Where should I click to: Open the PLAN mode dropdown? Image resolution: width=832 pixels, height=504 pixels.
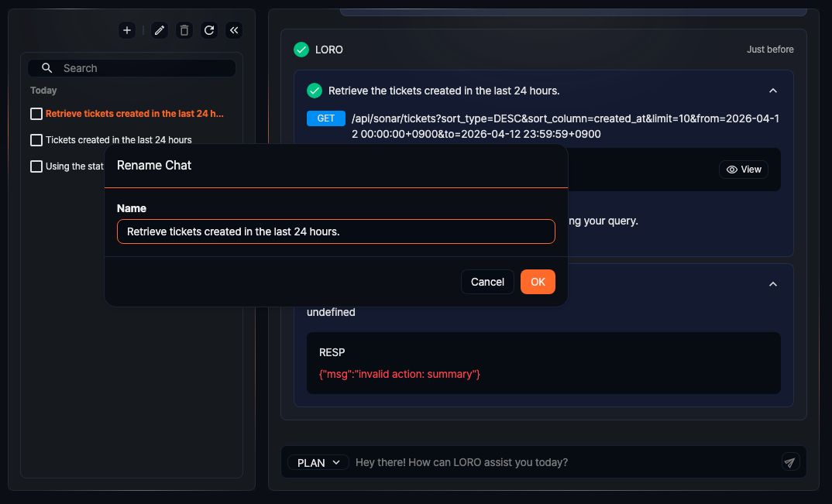[x=318, y=462]
